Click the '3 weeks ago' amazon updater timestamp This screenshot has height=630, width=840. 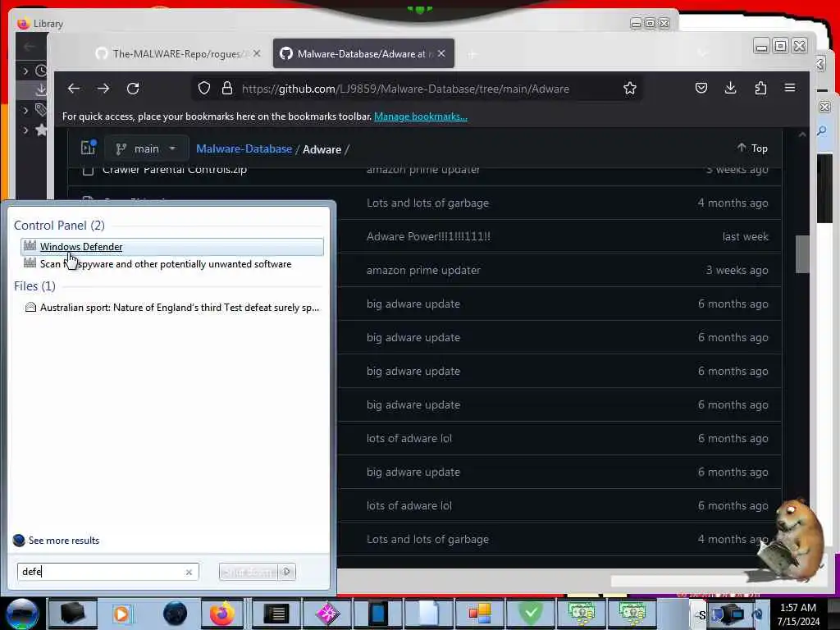737,270
